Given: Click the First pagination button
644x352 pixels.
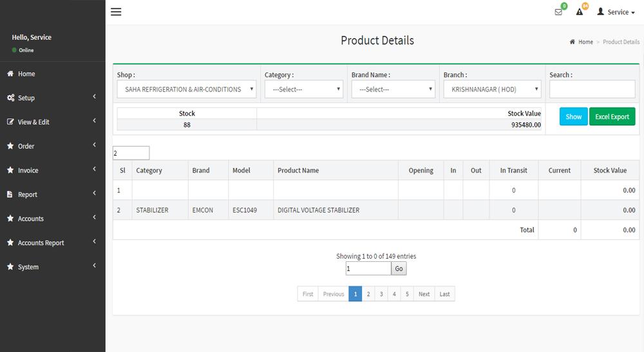Looking at the screenshot, I should pyautogui.click(x=308, y=294).
